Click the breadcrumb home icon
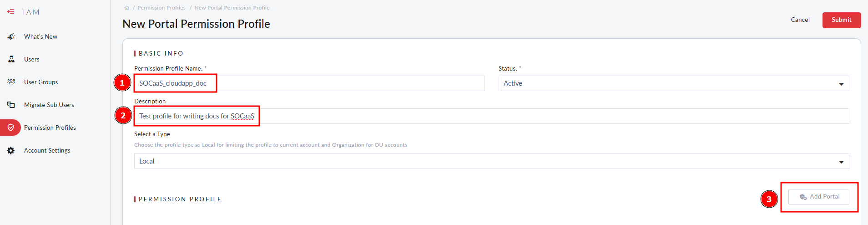This screenshot has height=225, width=868. [x=127, y=8]
